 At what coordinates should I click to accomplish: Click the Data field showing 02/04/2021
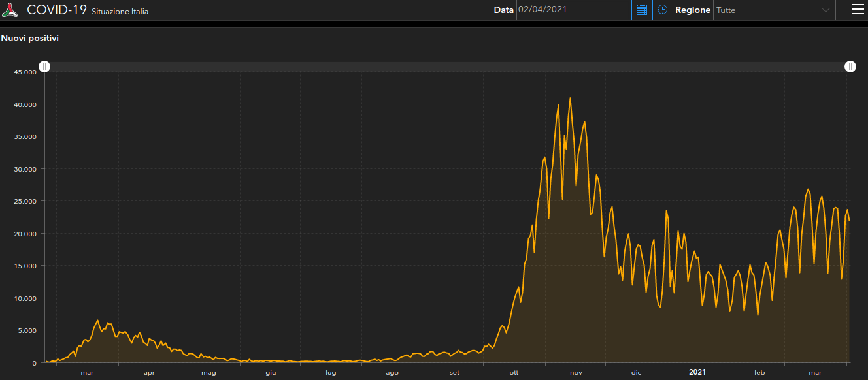point(573,10)
